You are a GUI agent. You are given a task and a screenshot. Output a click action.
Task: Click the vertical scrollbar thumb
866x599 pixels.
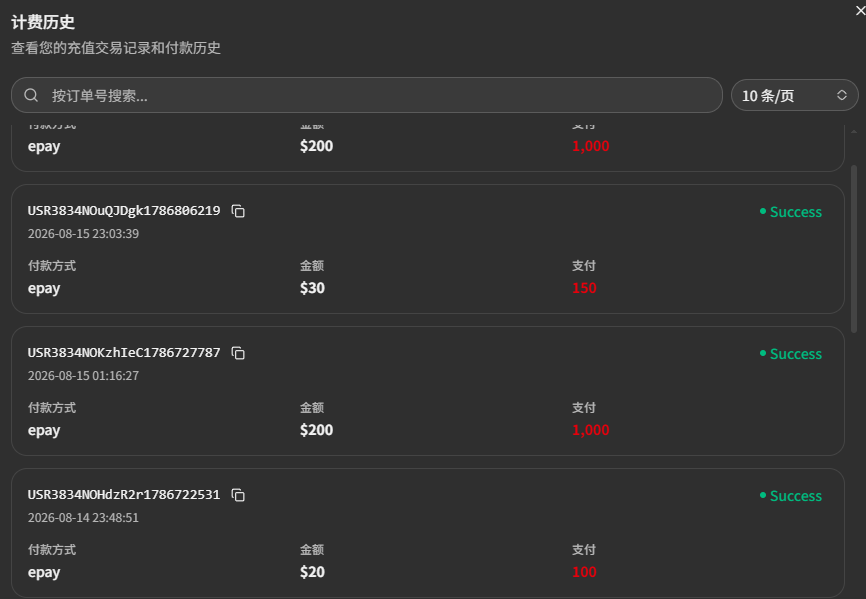point(854,248)
